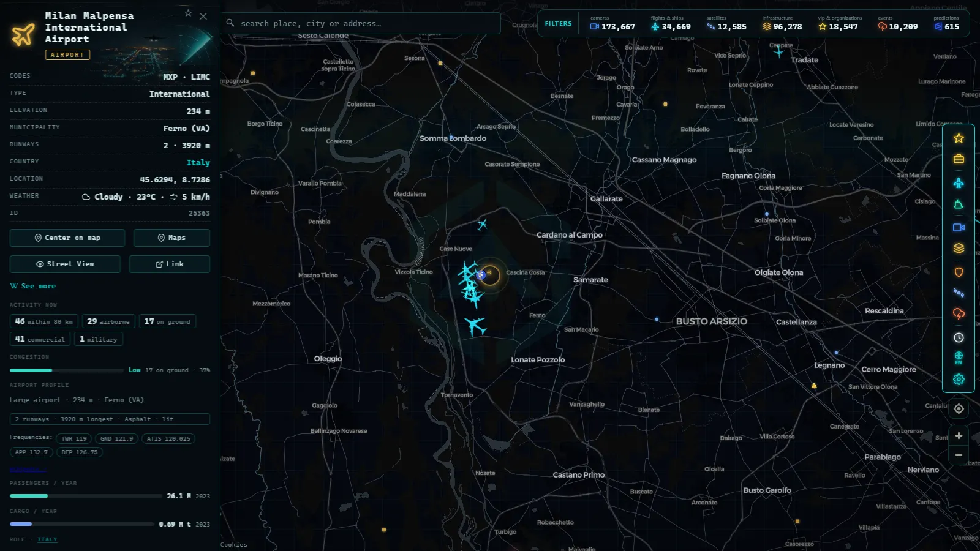The height and width of the screenshot is (551, 980).
Task: Click the orange shield icon in right toolbar
Action: [x=959, y=272]
